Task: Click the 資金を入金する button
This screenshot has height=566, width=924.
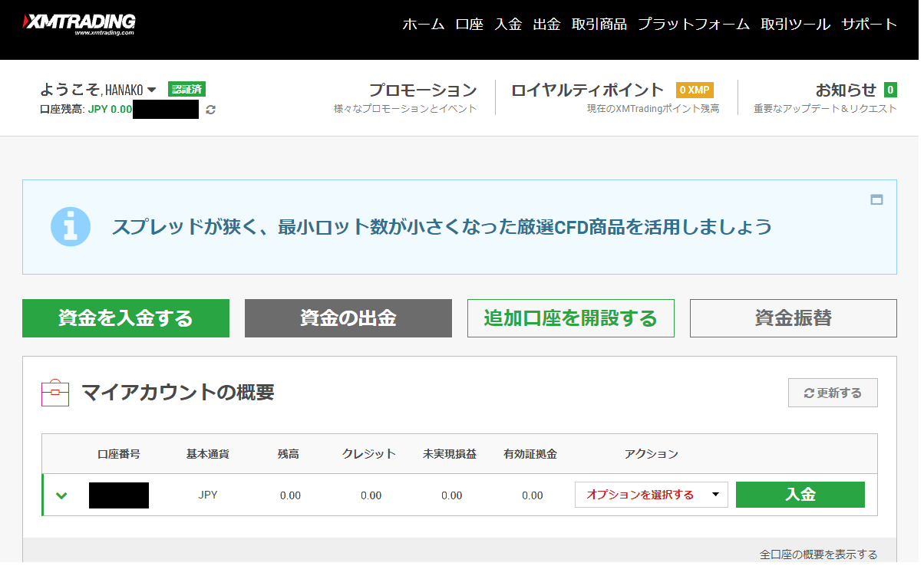Action: tap(126, 318)
